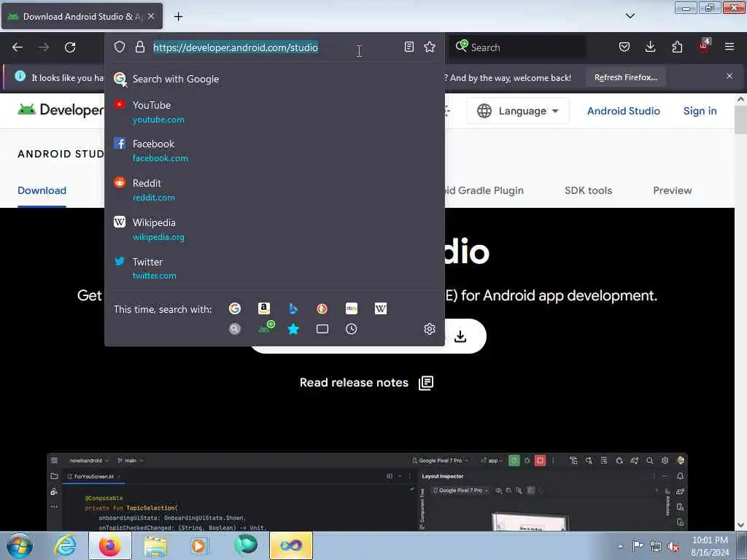Launch Internet Explorer from taskbar
Viewport: 747px width, 560px height.
click(x=65, y=545)
